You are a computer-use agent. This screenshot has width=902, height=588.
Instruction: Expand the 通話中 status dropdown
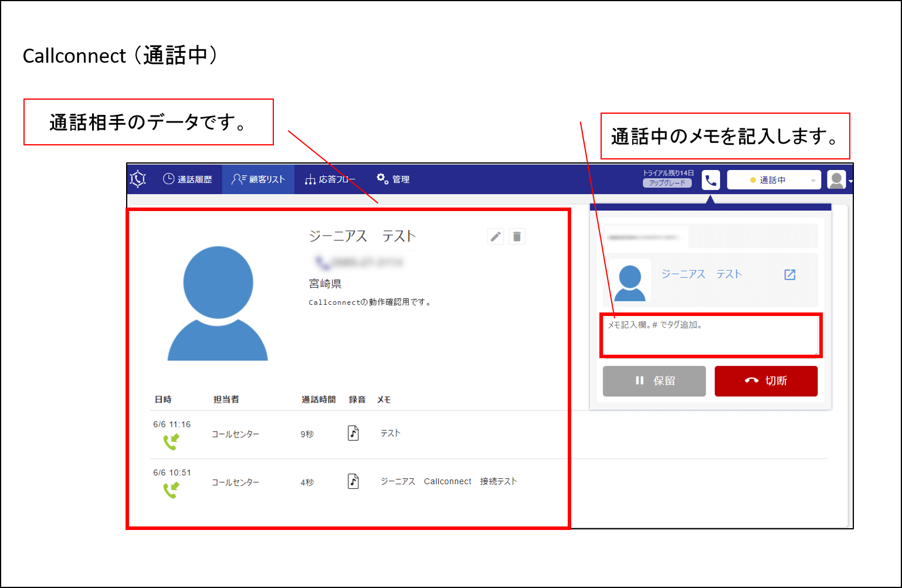point(774,180)
